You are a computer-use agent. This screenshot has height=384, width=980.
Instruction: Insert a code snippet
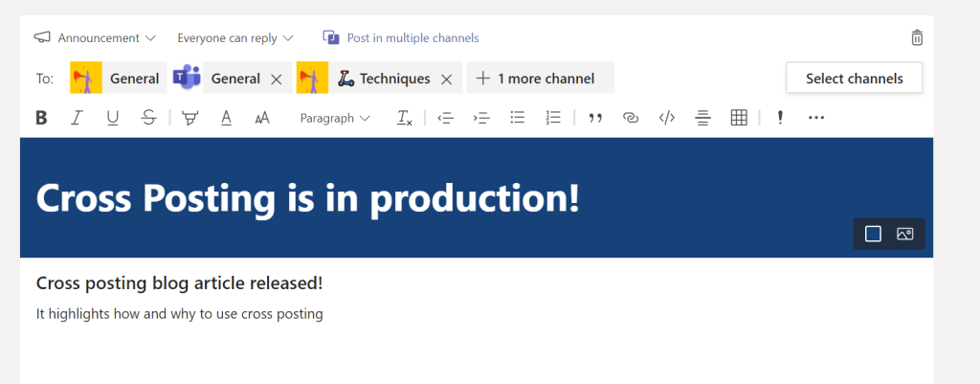(667, 118)
